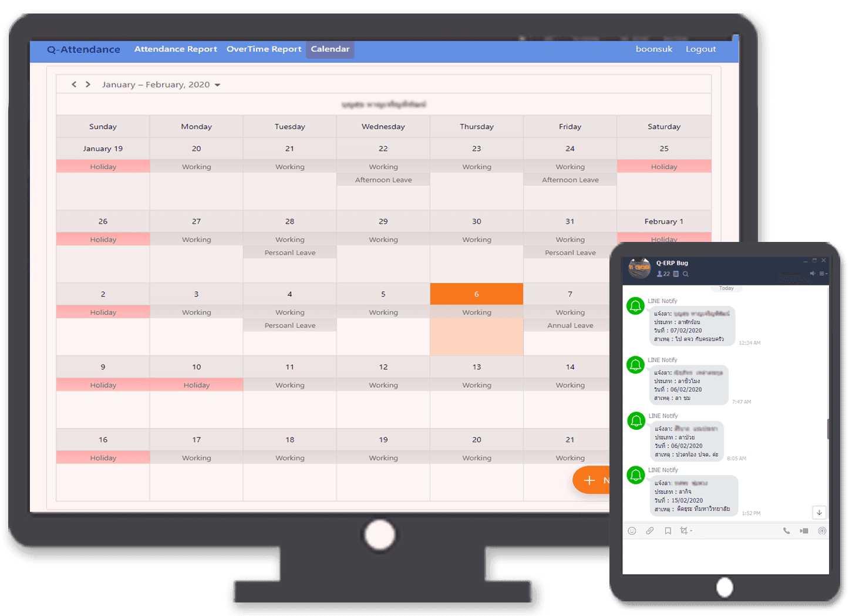Open LINE chat hamburger menu dropdown
This screenshot has height=616, width=849.
coord(823,274)
